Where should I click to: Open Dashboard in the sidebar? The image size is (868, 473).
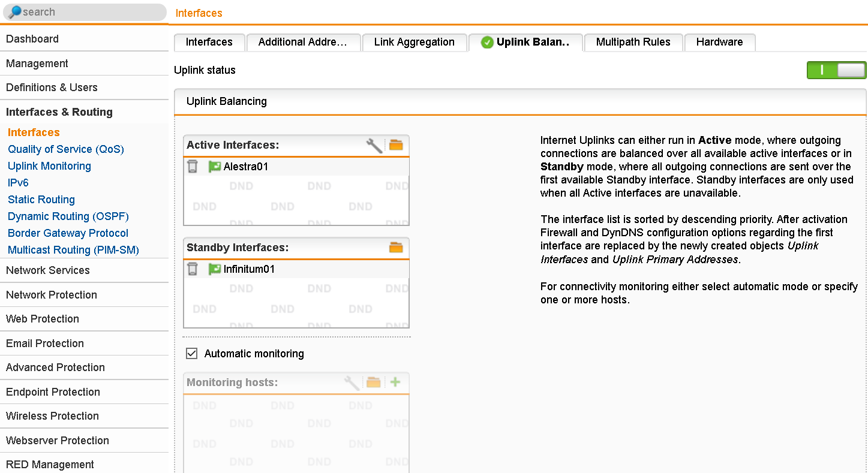[84, 39]
